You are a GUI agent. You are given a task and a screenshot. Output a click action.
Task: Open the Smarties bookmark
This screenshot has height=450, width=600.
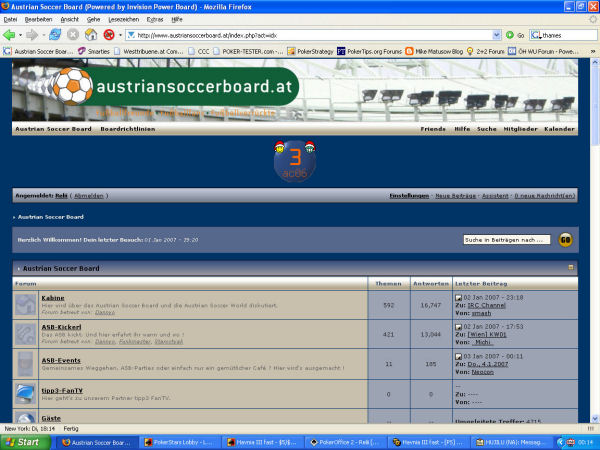(94, 51)
